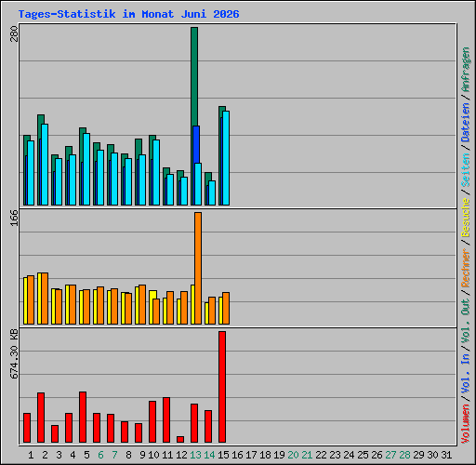The height and width of the screenshot is (465, 476).
Task: Click the cyan Seiten bar on day 15
Action: point(226,158)
